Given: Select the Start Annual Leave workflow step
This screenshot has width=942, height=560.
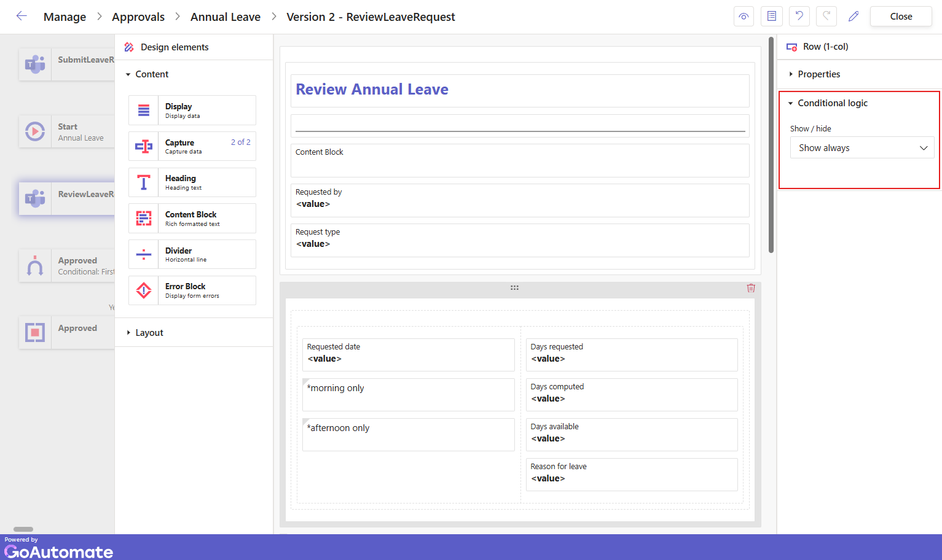Looking at the screenshot, I should pyautogui.click(x=66, y=132).
